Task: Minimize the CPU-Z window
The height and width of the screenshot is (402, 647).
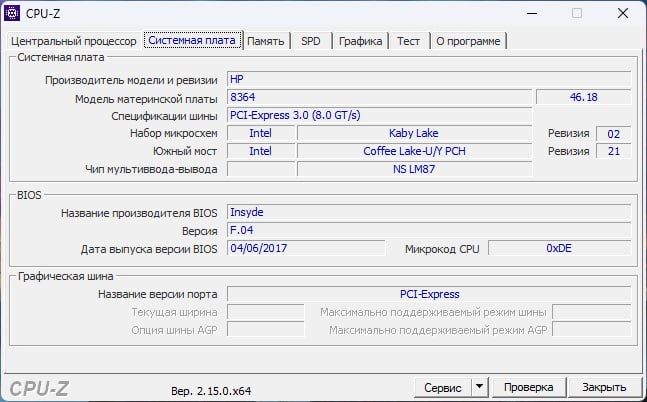Action: click(x=532, y=13)
